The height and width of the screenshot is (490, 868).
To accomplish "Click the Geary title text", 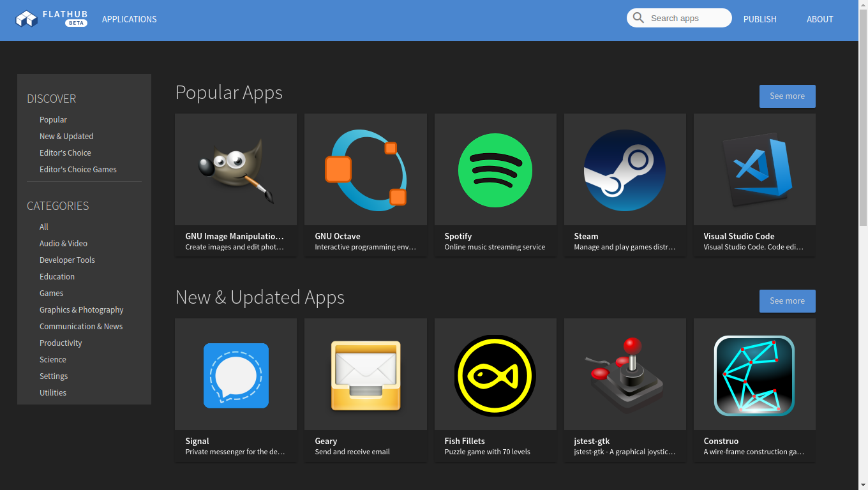I will point(326,441).
